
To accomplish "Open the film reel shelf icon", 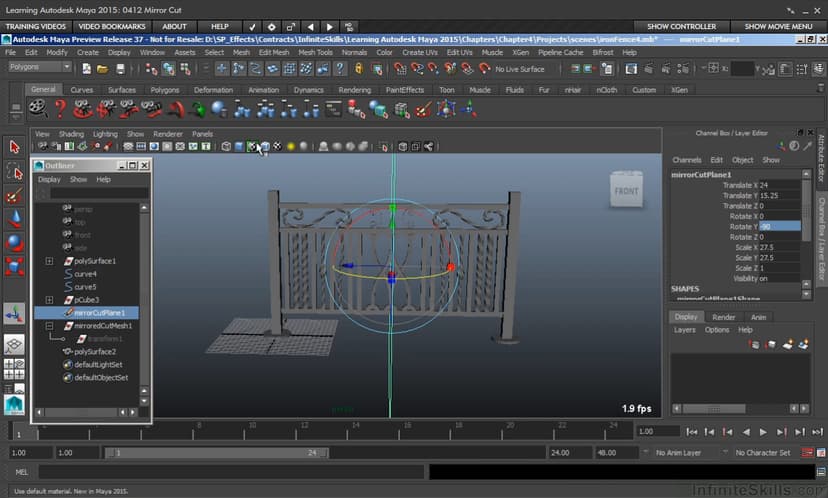I will point(38,109).
